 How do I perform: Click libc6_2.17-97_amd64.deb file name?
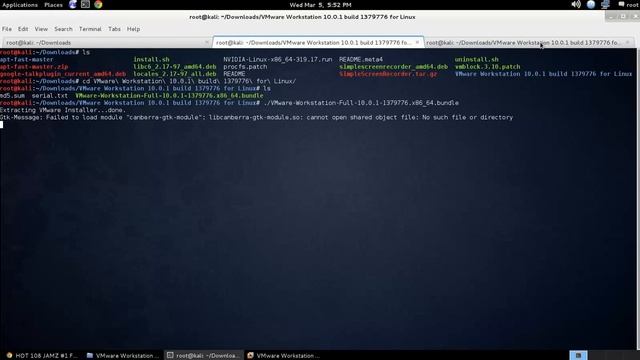point(175,67)
